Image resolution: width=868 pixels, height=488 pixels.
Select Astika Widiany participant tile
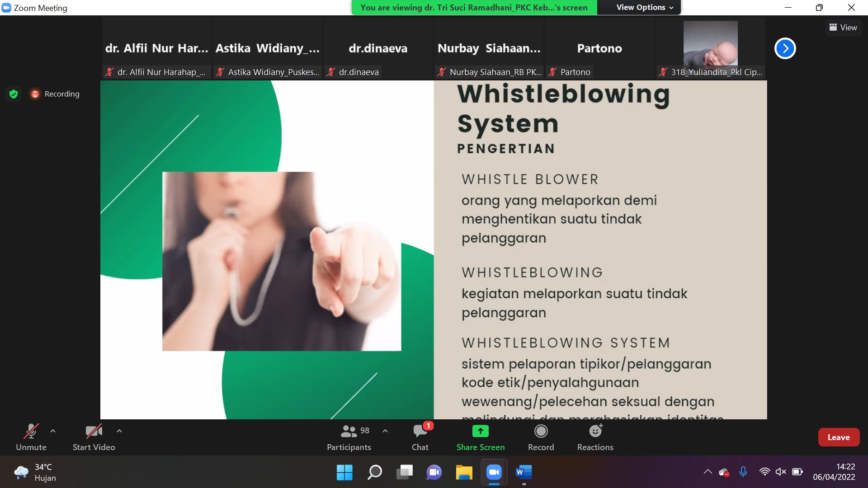267,48
